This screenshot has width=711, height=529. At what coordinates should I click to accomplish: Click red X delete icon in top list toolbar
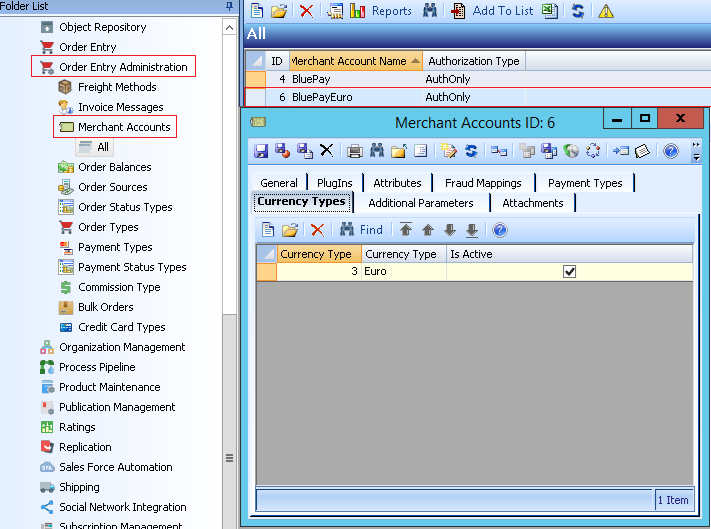[x=307, y=11]
